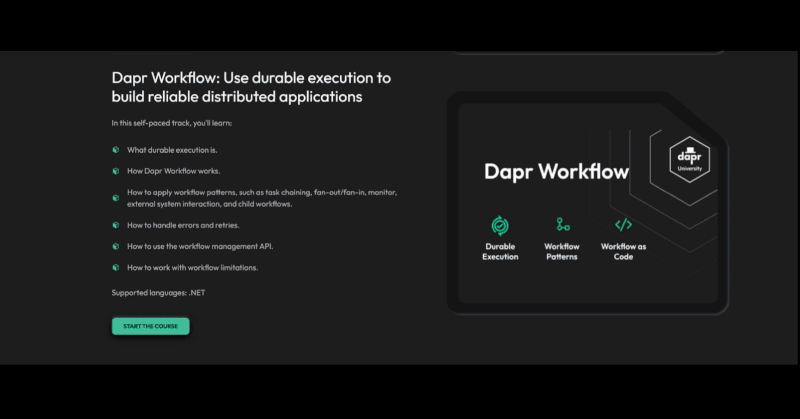
Task: Select the bullet icon beside 'What durable execution is.'
Action: click(116, 150)
